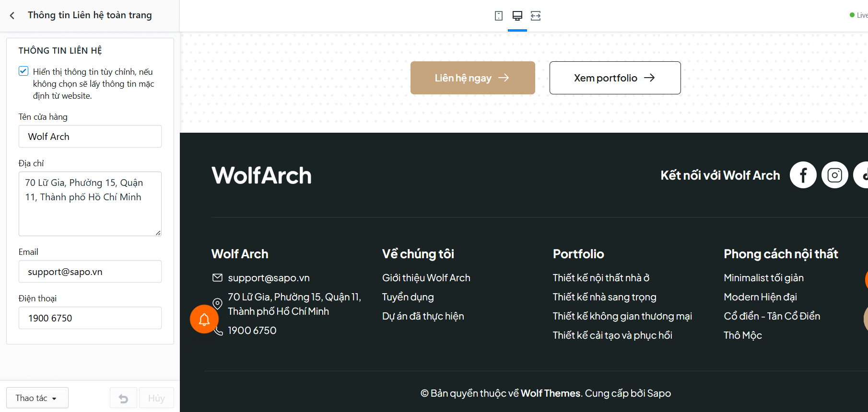Open Giới thiệu Wolf Arch link

[x=426, y=278]
